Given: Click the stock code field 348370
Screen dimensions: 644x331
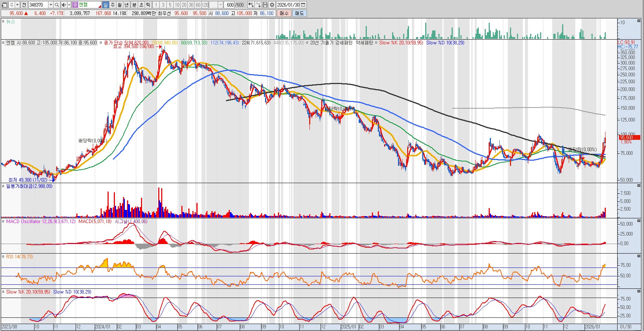Looking at the screenshot, I should pyautogui.click(x=38, y=5).
